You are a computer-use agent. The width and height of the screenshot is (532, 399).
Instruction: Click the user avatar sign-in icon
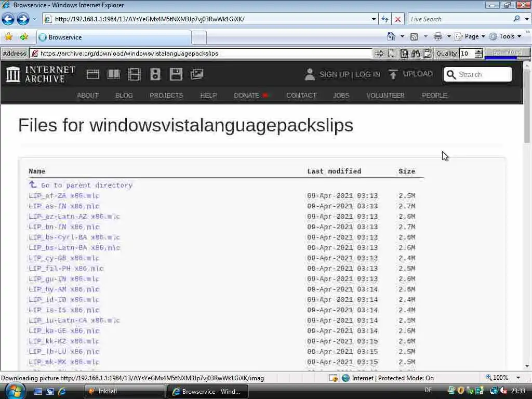click(310, 74)
